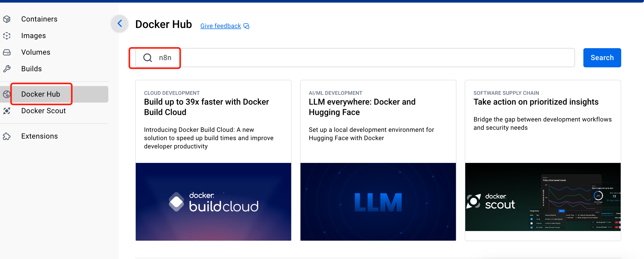Viewport: 644px width, 259px height.
Task: Open the Give feedback link
Action: (220, 26)
